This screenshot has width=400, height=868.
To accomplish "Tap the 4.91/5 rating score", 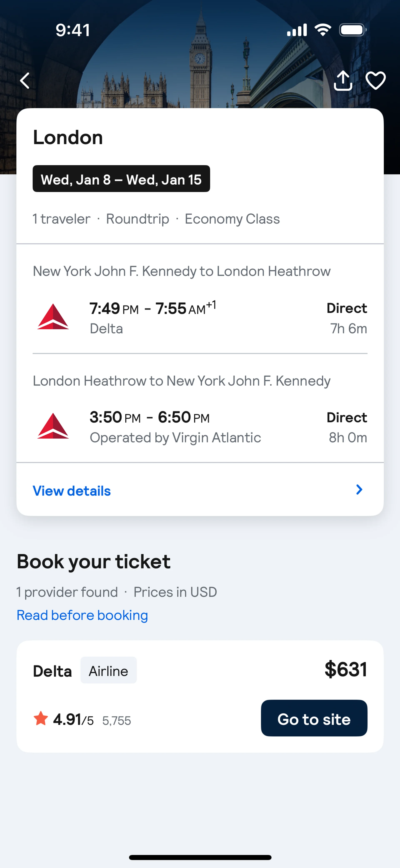I will [73, 719].
